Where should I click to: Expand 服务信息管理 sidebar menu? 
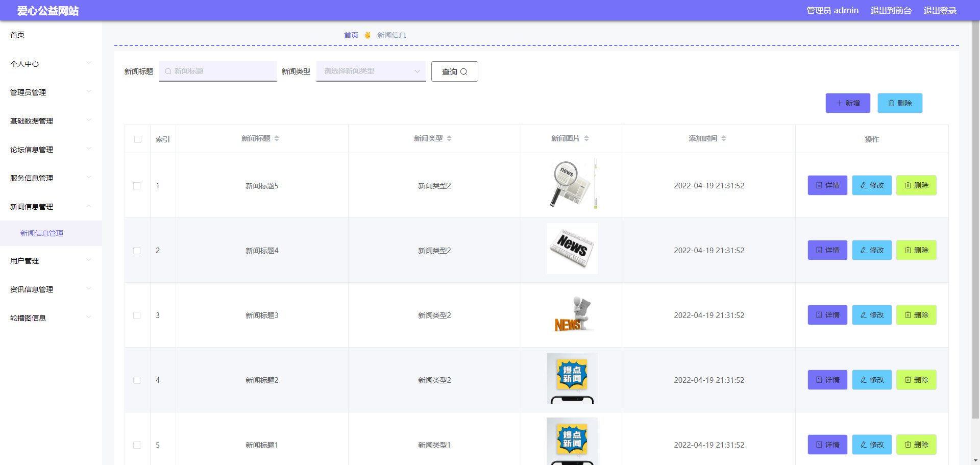click(51, 178)
